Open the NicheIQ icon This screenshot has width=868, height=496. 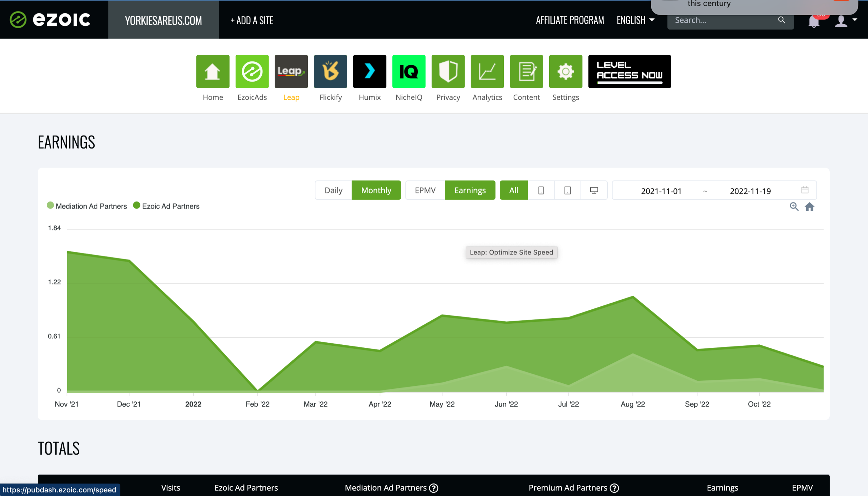[409, 71]
